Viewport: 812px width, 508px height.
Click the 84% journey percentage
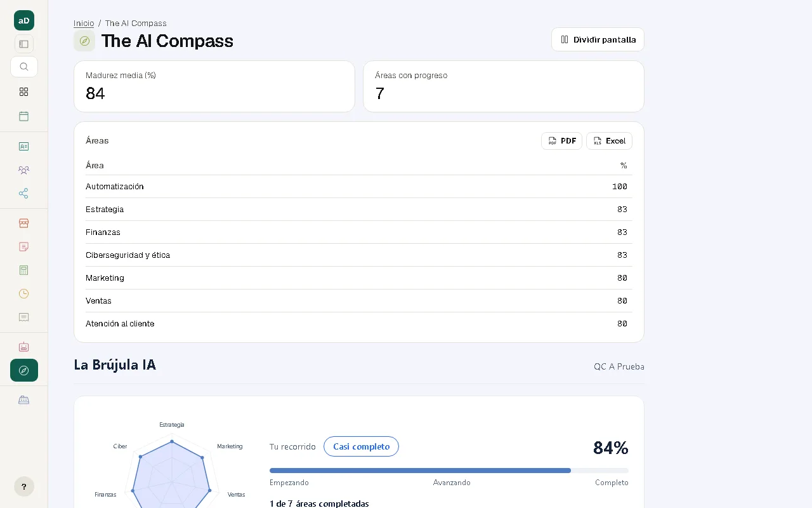[611, 448]
